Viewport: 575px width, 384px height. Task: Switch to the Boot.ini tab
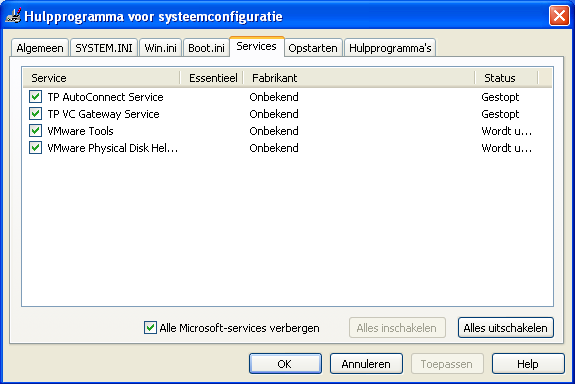coord(206,48)
